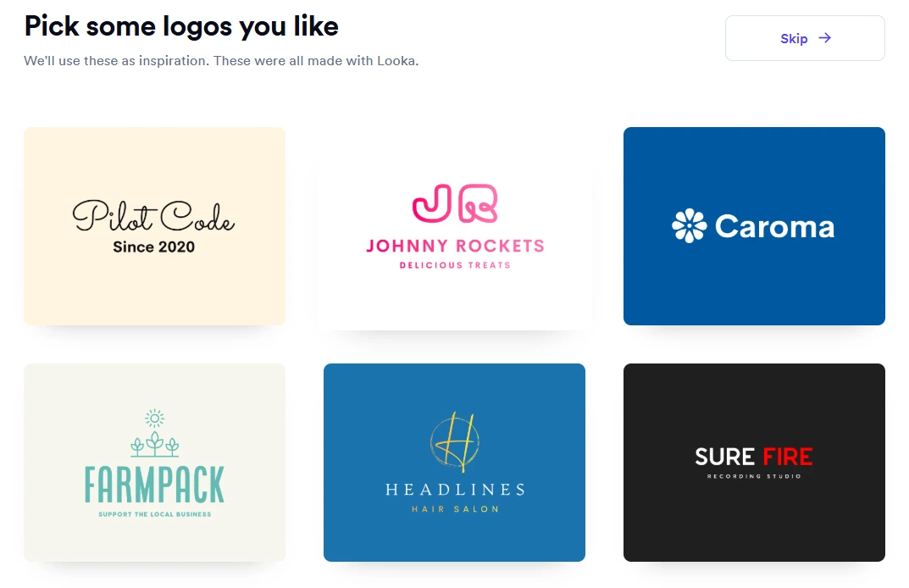Click the red FIRE word in logo
909x588 pixels.
(788, 457)
